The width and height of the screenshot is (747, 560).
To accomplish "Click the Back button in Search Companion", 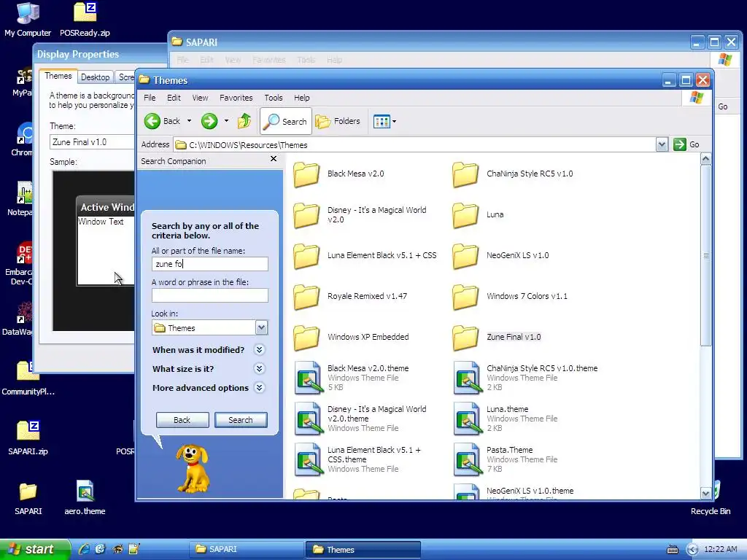I will 182,420.
